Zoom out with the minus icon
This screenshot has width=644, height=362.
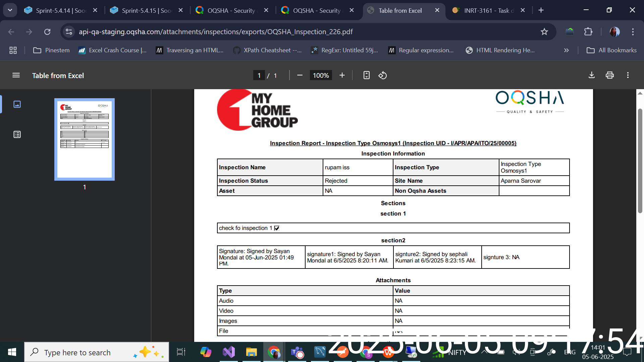coord(300,75)
